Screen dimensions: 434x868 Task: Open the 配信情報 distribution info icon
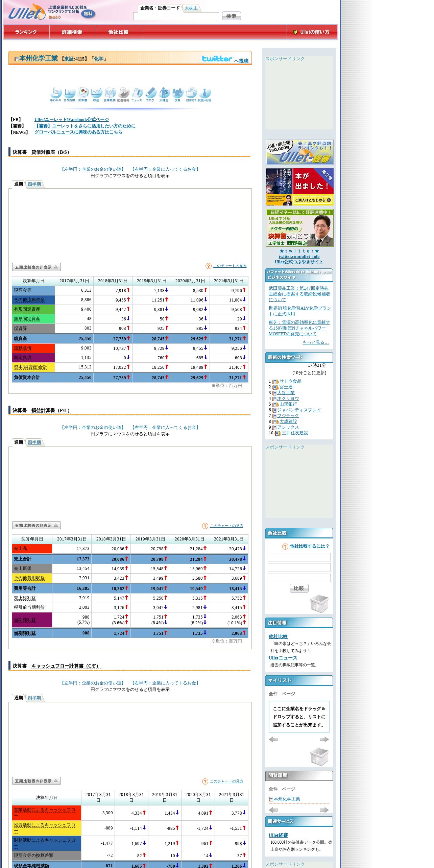[123, 95]
